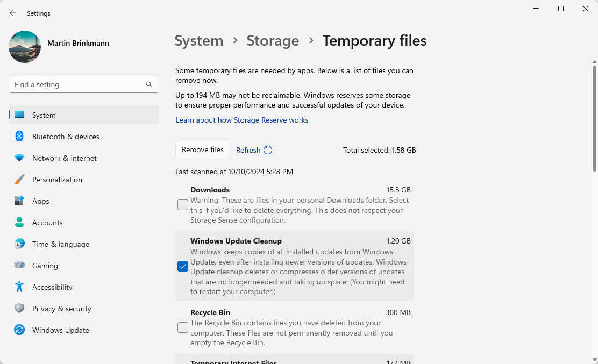Click the Total selected: 1.58 GB text
598x364 pixels.
[x=379, y=150]
